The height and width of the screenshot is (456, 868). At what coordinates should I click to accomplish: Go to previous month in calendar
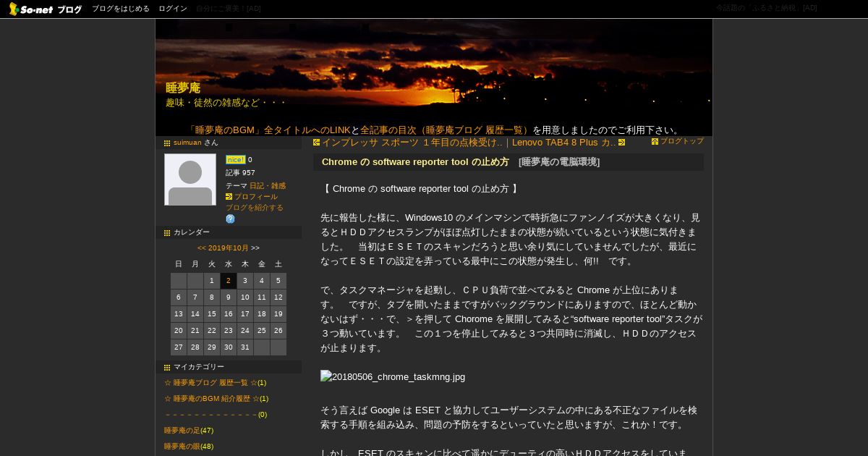click(x=202, y=248)
